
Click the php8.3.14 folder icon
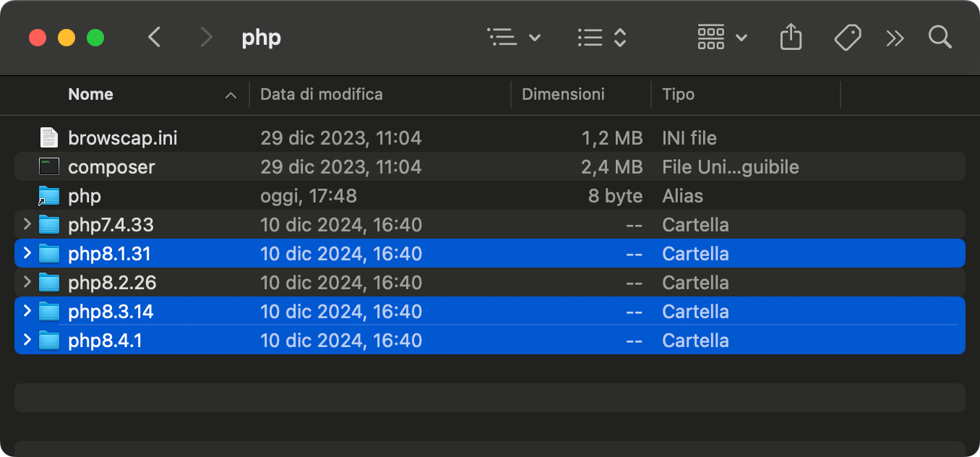pyautogui.click(x=48, y=311)
